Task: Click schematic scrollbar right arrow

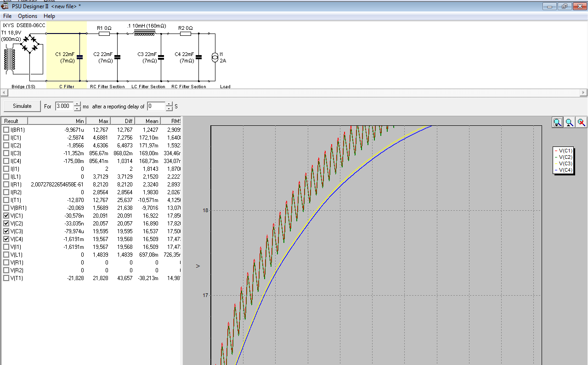Action: pyautogui.click(x=584, y=93)
